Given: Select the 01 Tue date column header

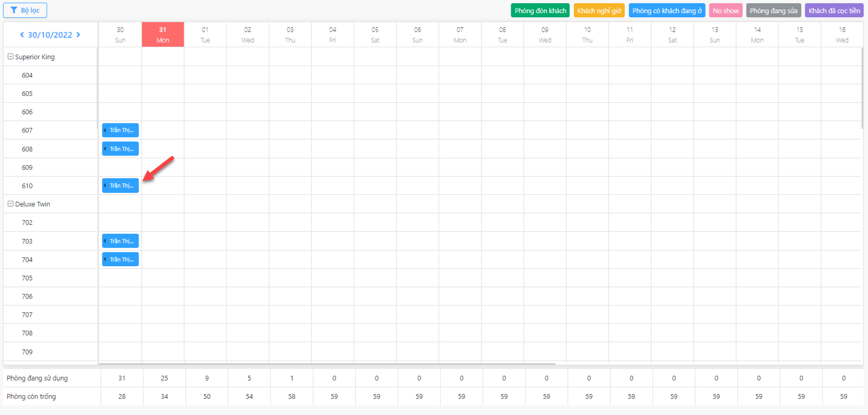Looking at the screenshot, I should pyautogui.click(x=205, y=35).
